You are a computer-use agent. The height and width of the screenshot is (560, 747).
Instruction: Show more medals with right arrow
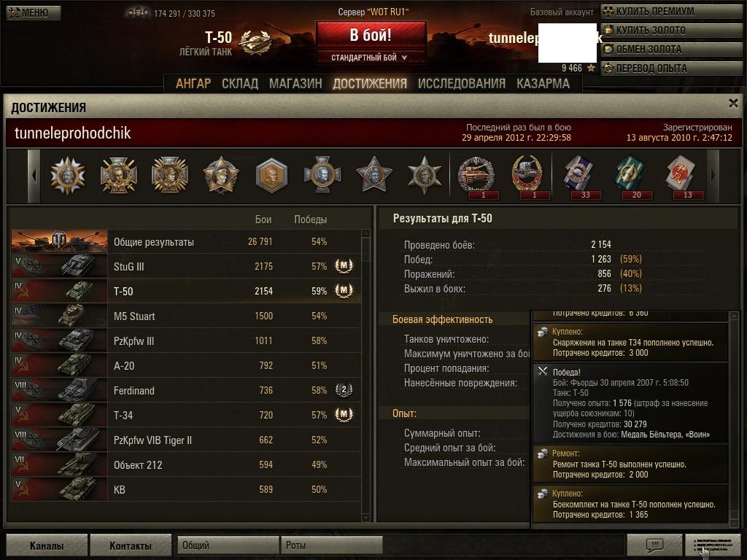pos(713,176)
